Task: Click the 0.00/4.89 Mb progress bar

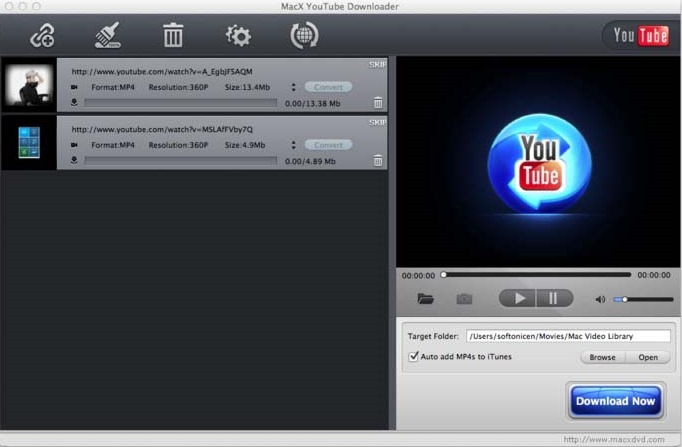Action: pos(181,160)
